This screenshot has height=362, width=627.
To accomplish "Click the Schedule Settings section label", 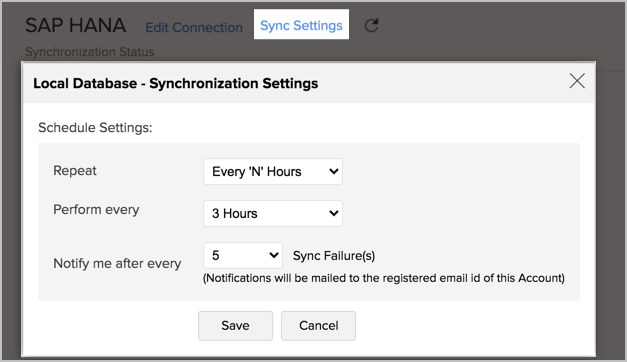I will [x=95, y=128].
